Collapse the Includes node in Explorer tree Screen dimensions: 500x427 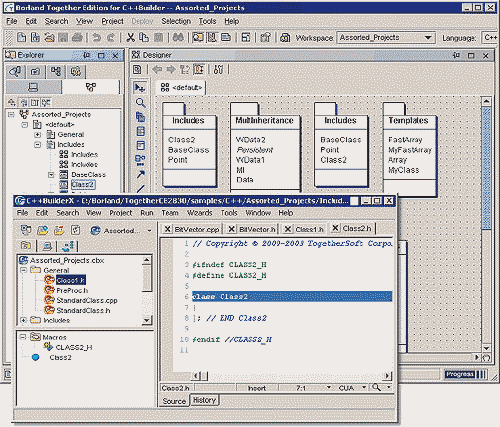[37, 145]
